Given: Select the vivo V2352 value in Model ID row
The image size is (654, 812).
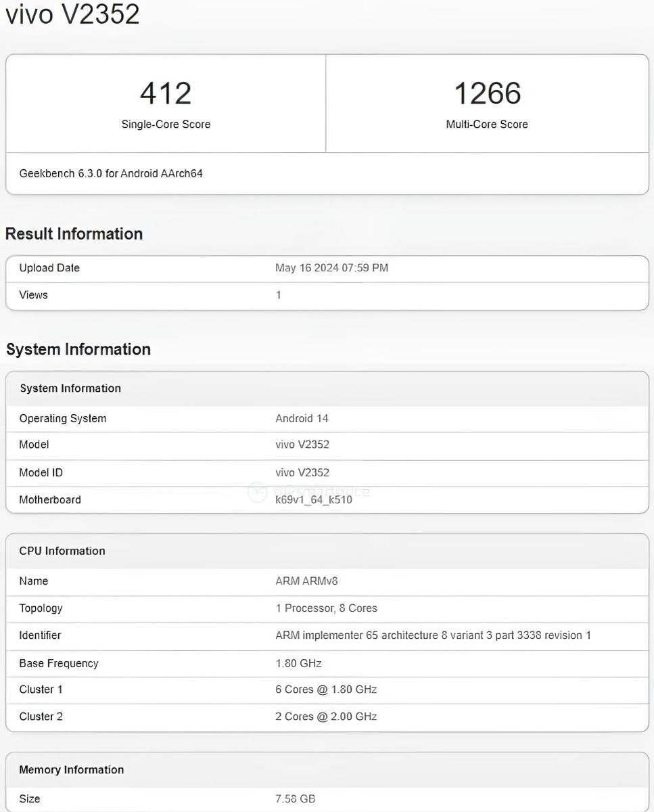Looking at the screenshot, I should point(302,472).
